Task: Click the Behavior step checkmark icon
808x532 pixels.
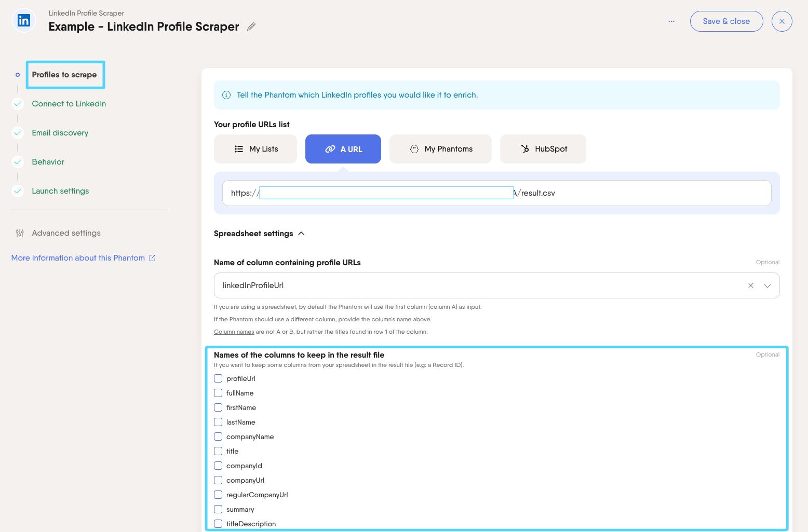Action: point(18,162)
